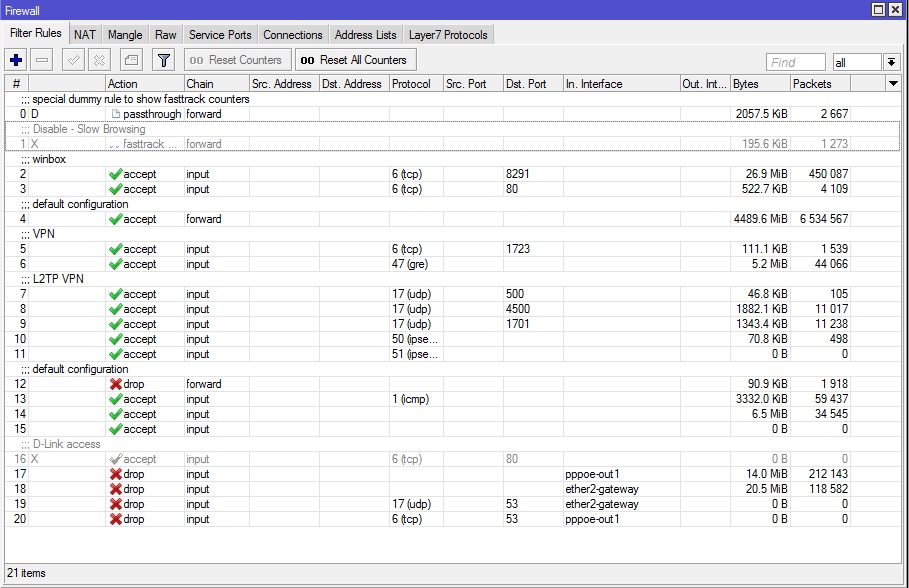Open the 'all' chain filter dropdown
Viewport: 909px width, 588px height.
[x=891, y=62]
